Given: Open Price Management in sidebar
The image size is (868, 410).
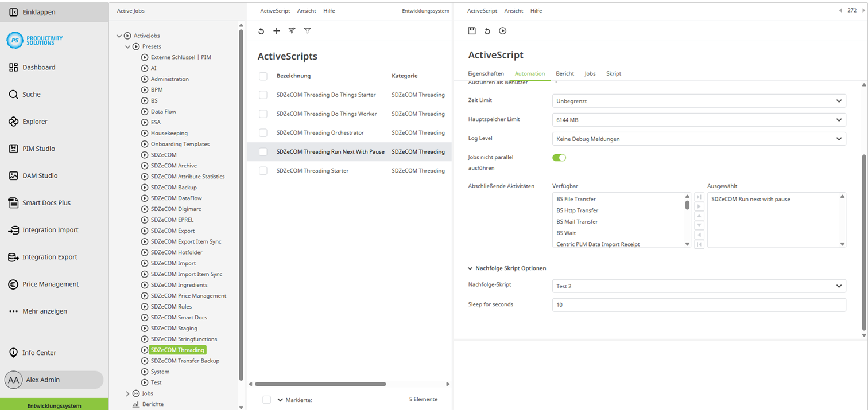Looking at the screenshot, I should pos(50,284).
